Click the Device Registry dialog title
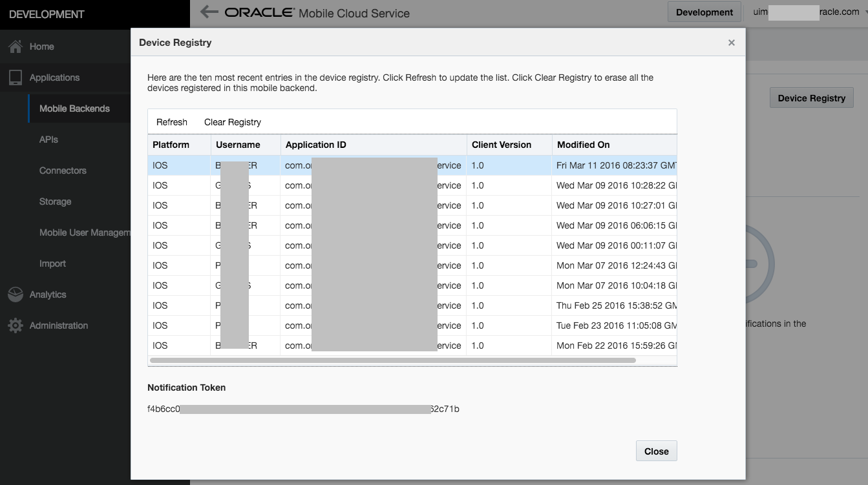 point(175,43)
